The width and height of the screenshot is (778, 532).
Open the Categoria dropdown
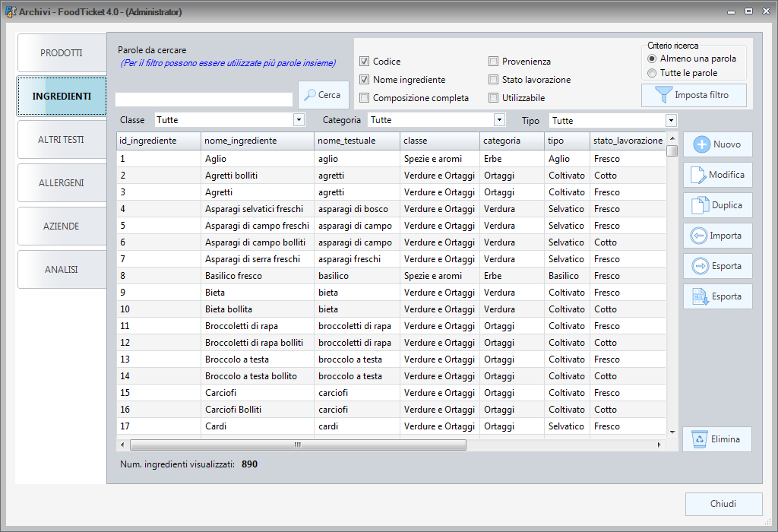pyautogui.click(x=499, y=119)
